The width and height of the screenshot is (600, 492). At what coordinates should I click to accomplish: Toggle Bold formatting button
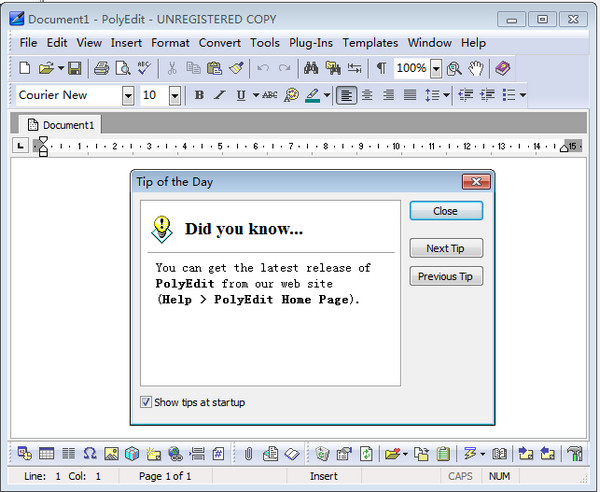[199, 95]
